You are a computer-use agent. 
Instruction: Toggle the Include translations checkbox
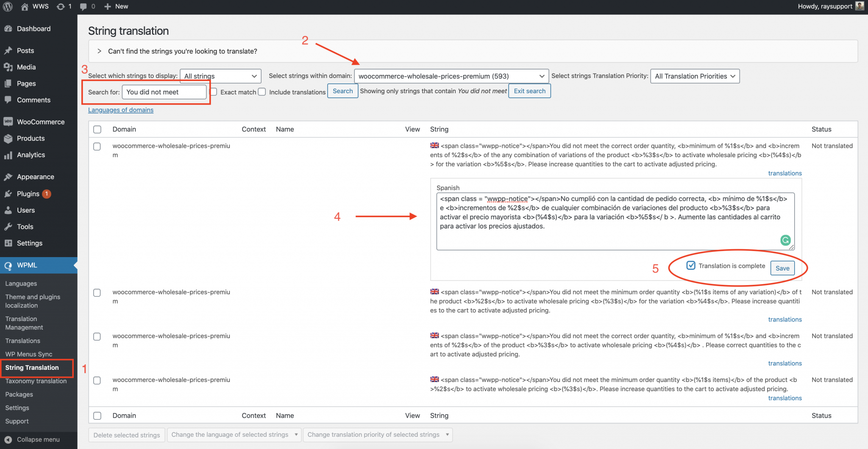click(262, 92)
